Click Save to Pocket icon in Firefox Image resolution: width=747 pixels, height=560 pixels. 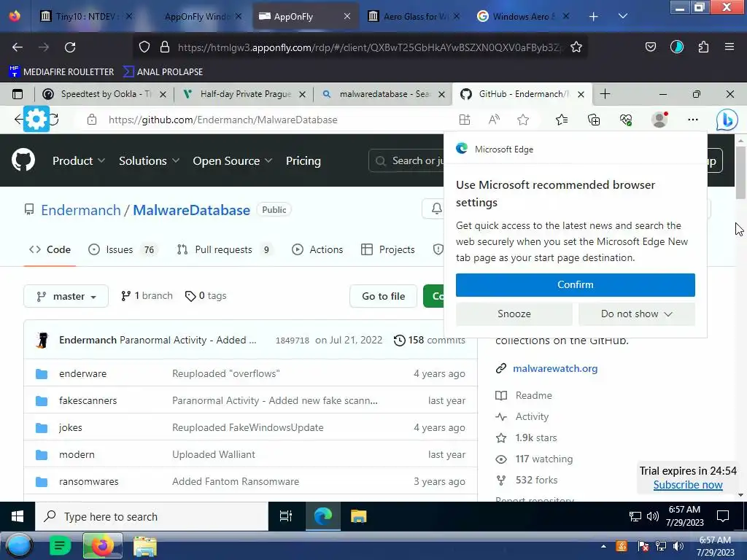[650, 47]
